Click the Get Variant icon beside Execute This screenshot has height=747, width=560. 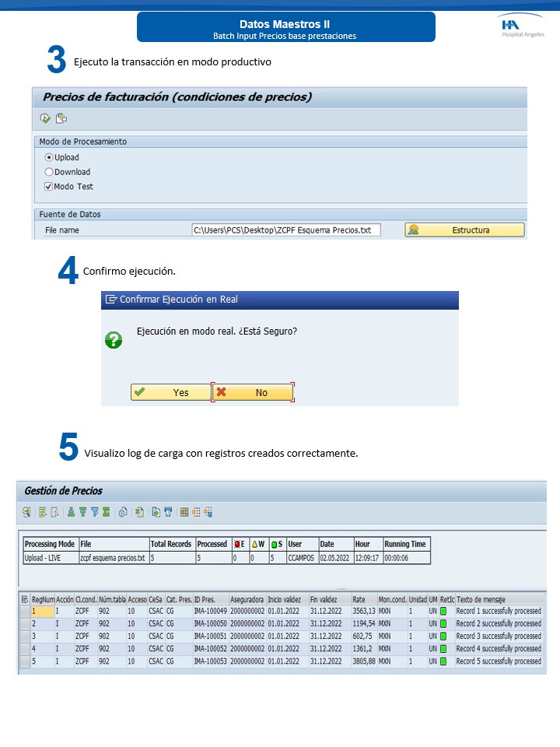(61, 118)
